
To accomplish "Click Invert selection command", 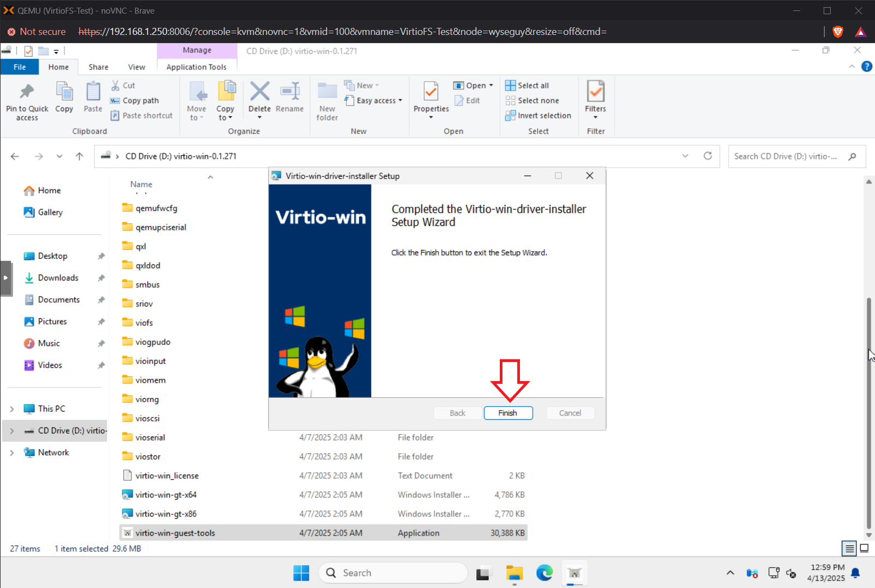I will (539, 115).
